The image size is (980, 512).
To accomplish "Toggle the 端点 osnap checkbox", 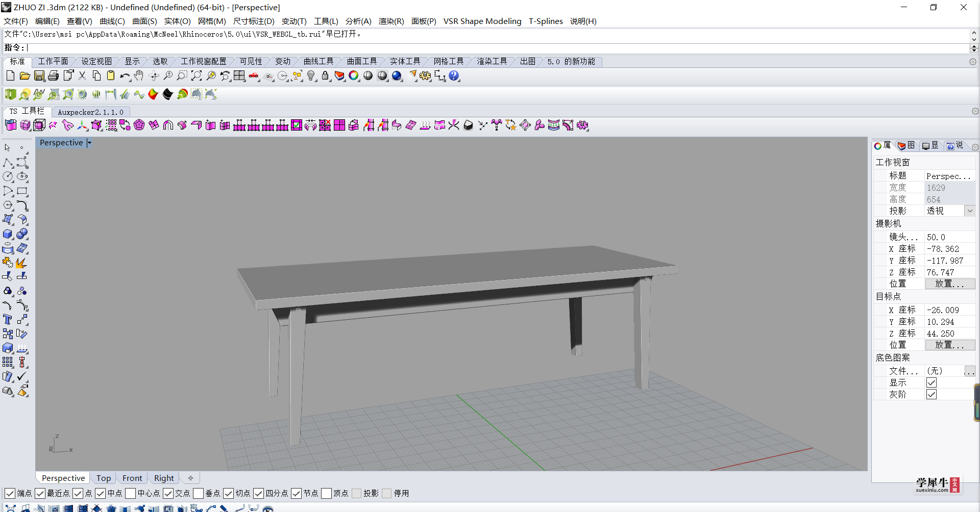I will tap(10, 494).
